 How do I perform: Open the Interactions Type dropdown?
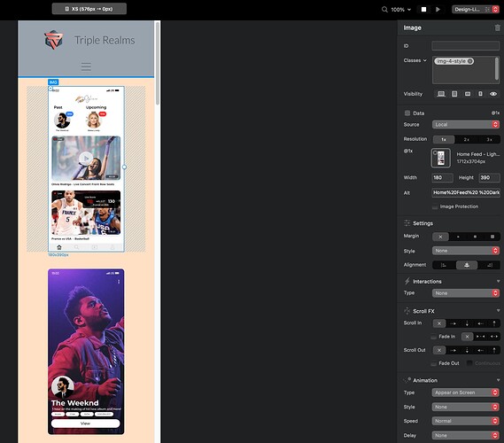(465, 293)
